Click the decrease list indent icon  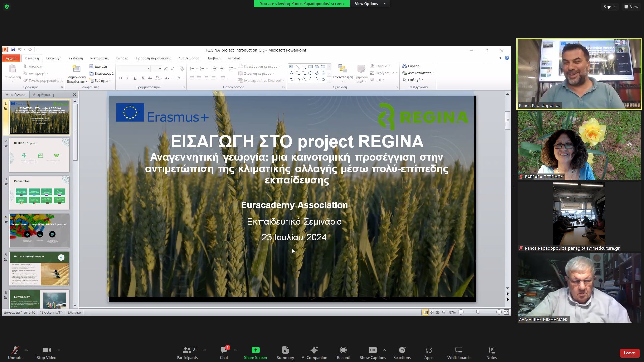tap(214, 69)
